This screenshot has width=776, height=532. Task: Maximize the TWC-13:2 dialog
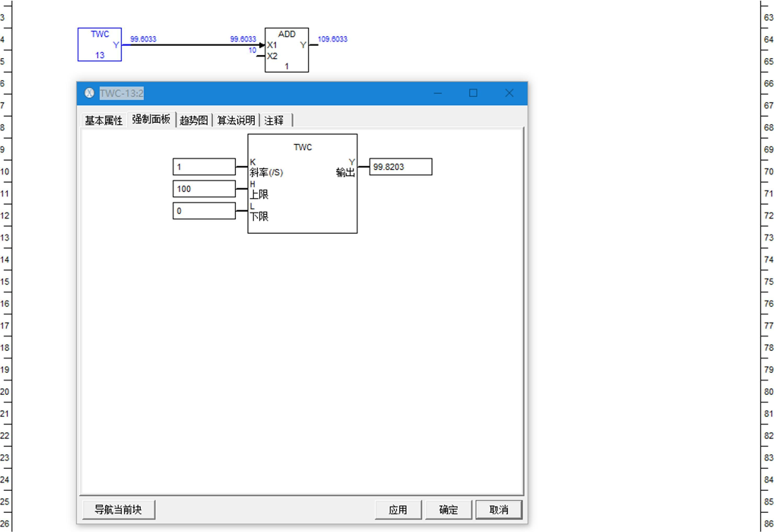[473, 93]
